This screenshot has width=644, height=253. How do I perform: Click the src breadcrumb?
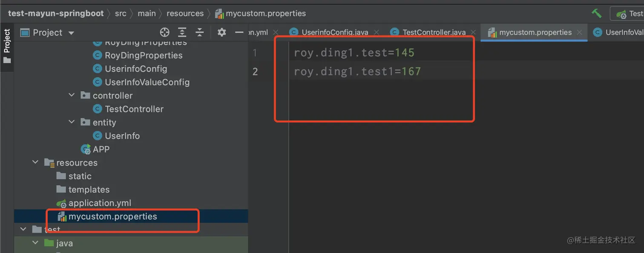(121, 13)
